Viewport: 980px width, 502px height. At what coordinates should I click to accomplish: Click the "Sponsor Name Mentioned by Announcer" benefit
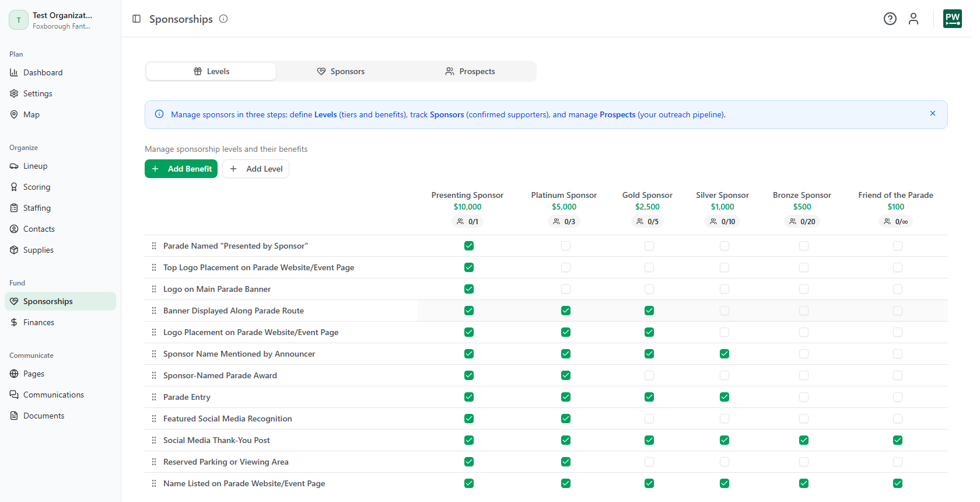(x=239, y=354)
